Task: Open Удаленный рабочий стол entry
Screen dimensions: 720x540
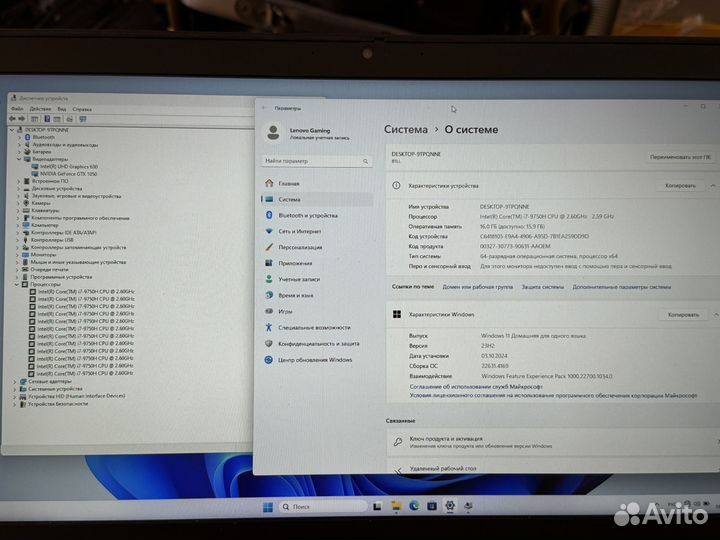Action: (553, 468)
